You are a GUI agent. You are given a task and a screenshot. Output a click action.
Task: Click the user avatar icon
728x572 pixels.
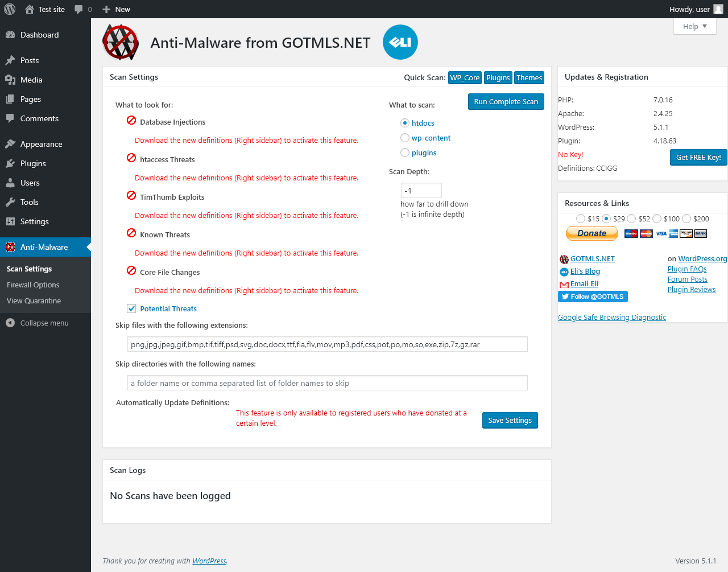click(x=718, y=9)
